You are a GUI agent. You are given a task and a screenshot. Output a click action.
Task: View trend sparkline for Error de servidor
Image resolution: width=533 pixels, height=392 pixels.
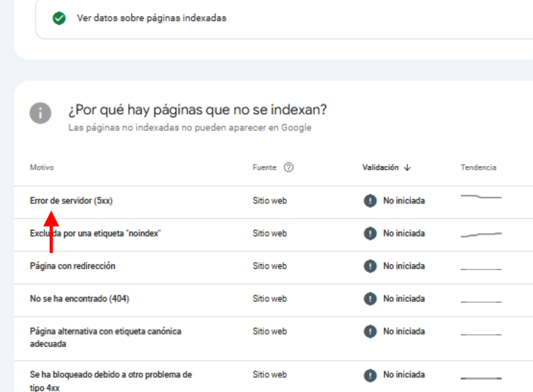pos(480,196)
